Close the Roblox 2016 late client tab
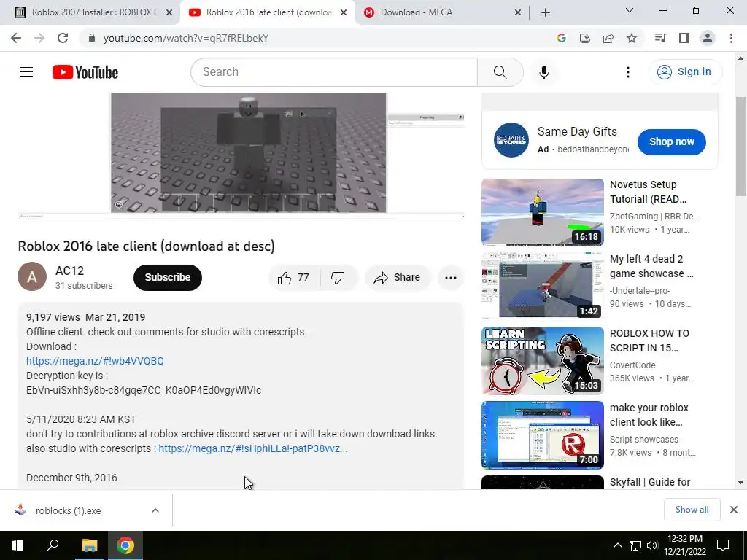Image resolution: width=747 pixels, height=560 pixels. 344,13
